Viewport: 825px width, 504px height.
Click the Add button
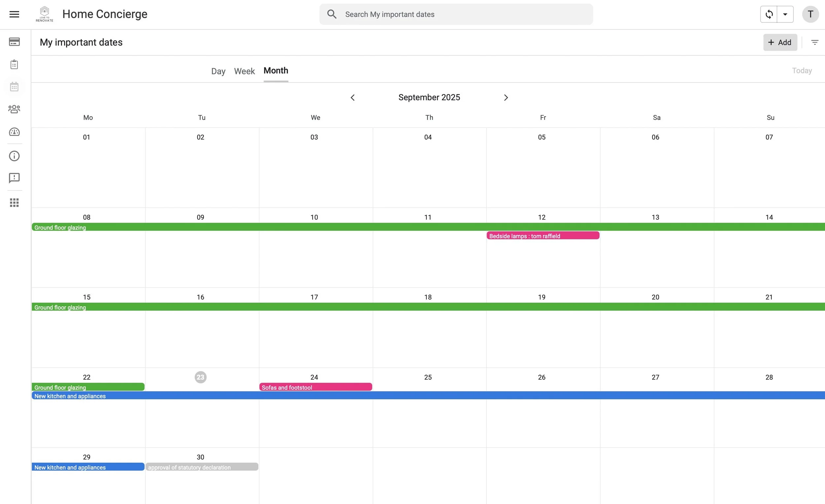(779, 42)
